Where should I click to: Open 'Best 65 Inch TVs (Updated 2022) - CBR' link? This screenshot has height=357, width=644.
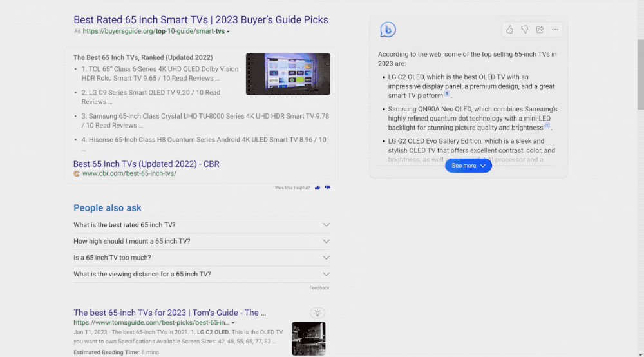(146, 164)
